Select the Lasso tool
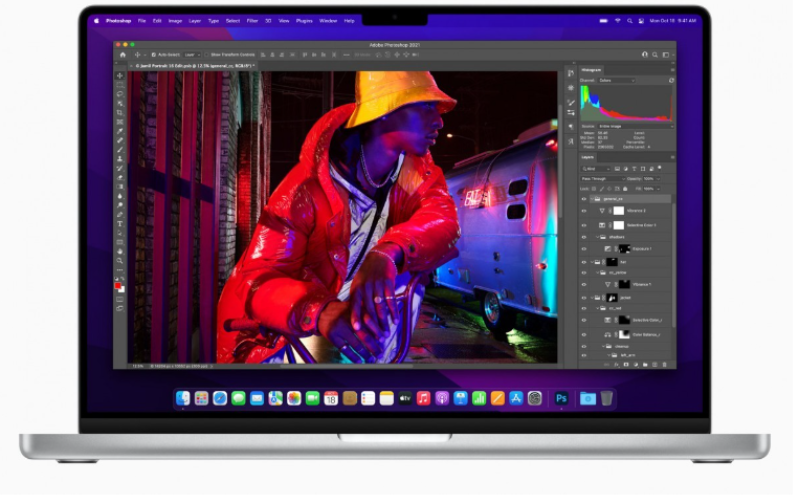The image size is (799, 500). tap(120, 94)
